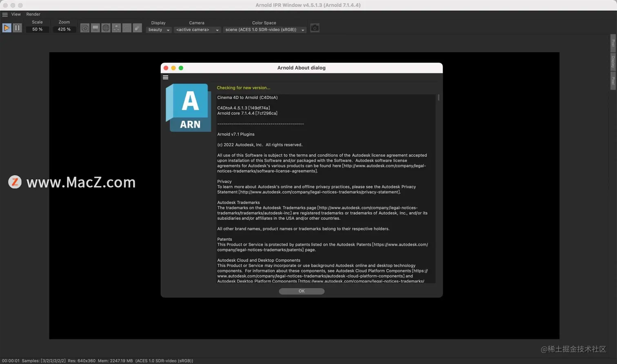The width and height of the screenshot is (617, 364).
Task: Click the 'Cinema 4D to Arnold (C4DtoA)' line
Action: pos(247,98)
